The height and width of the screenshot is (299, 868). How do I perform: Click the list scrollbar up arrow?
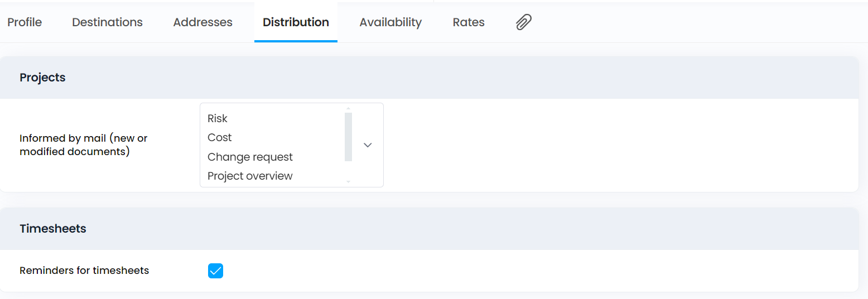[348, 108]
